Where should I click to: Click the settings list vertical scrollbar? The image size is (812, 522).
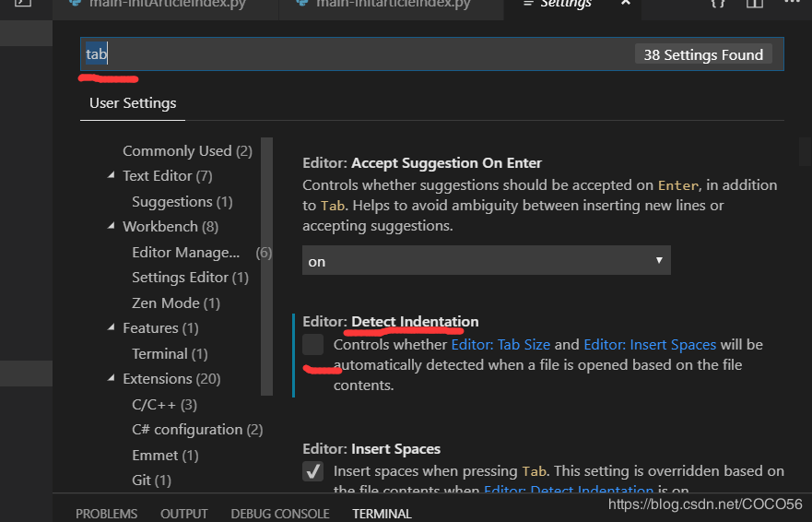pyautogui.click(x=805, y=151)
